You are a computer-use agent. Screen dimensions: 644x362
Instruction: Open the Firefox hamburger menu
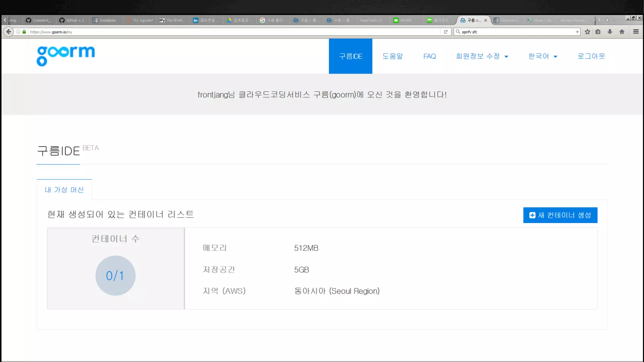pyautogui.click(x=636, y=32)
